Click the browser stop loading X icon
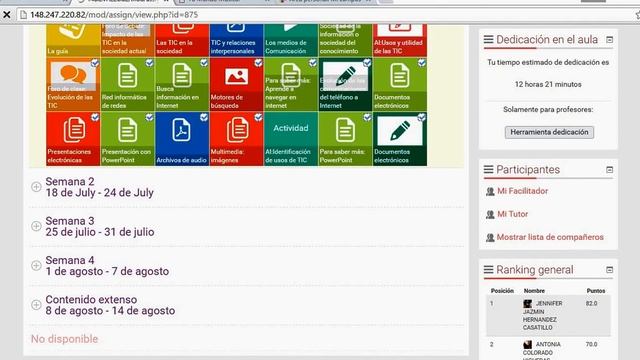 [x=7, y=15]
